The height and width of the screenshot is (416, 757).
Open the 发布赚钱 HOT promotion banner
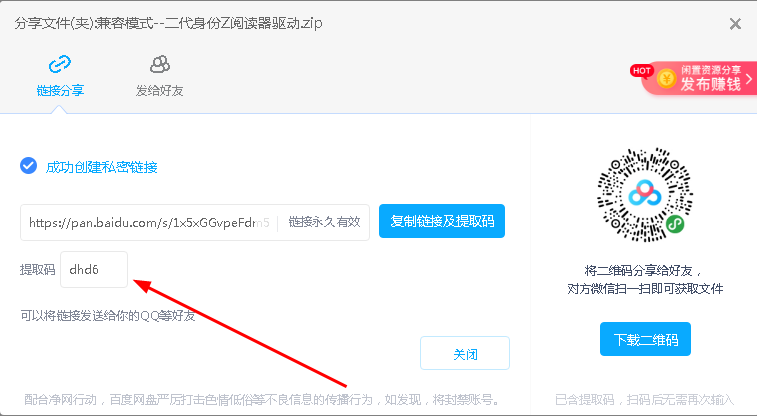[x=699, y=78]
